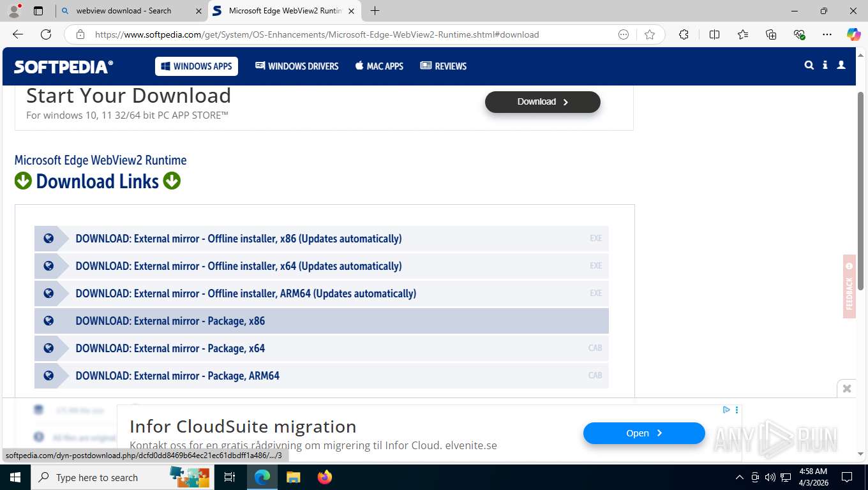Toggle split screen view icon
This screenshot has height=490, width=868.
tap(714, 34)
